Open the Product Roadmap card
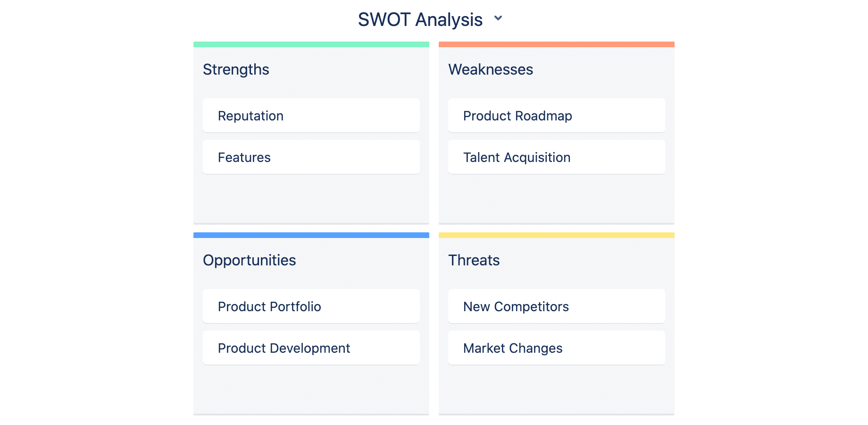The height and width of the screenshot is (425, 868). pos(557,115)
